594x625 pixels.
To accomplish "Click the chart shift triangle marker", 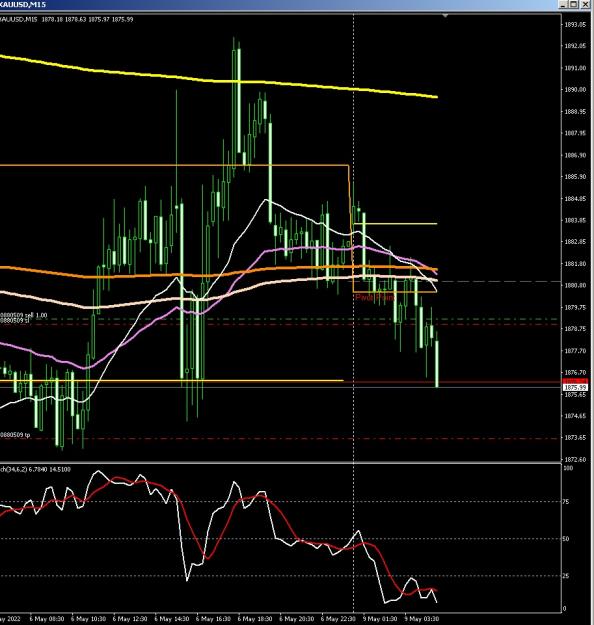I will click(445, 16).
